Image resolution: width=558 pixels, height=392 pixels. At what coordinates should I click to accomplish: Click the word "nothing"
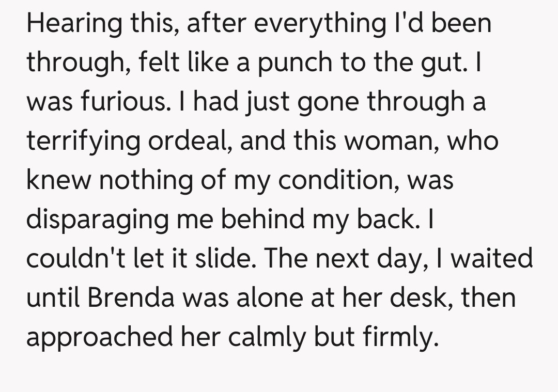point(136,181)
